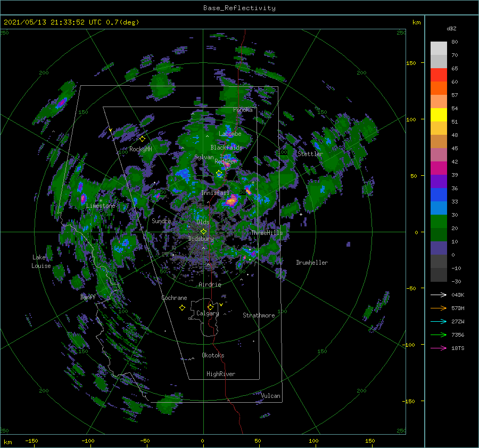Click the -30 dBZ legend value
The height and width of the screenshot is (448, 479).
(x=456, y=281)
